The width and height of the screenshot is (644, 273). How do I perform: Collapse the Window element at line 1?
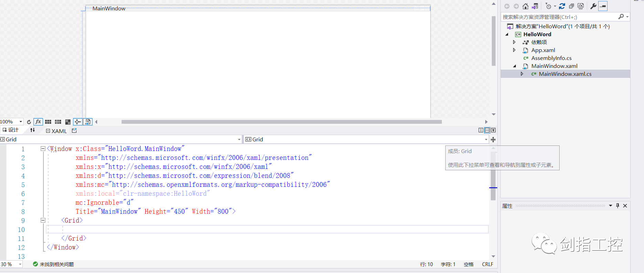(x=43, y=149)
